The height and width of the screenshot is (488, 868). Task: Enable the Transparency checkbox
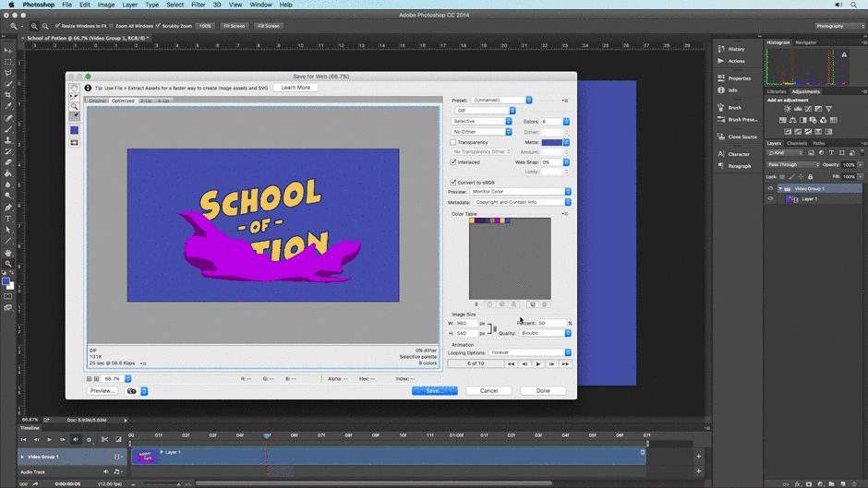tap(453, 142)
